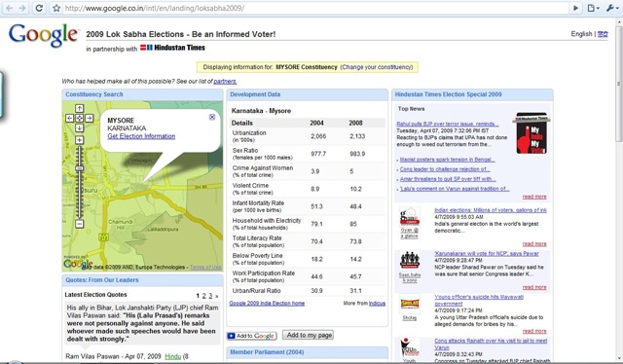The height and width of the screenshot is (364, 623).
Task: Zoom in the map with the plus button
Action: pos(79,140)
